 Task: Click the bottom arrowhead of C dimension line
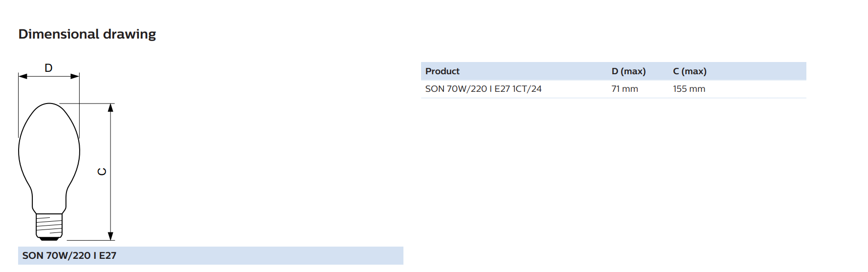111,236
